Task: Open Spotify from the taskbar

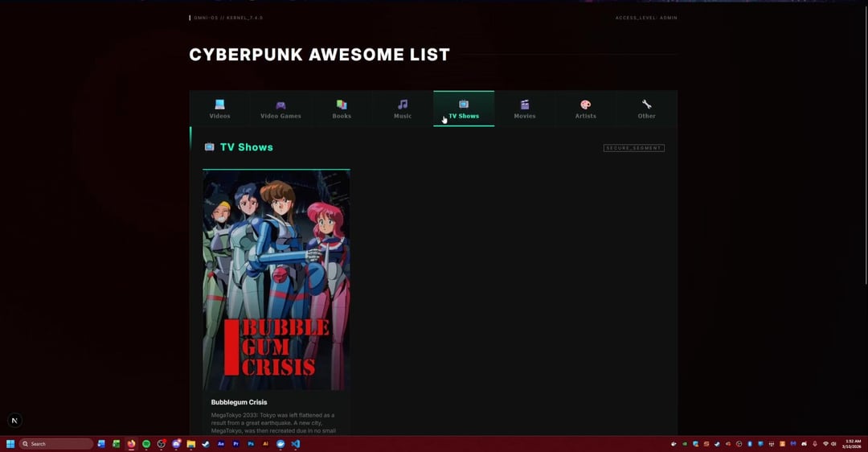Action: pos(146,444)
